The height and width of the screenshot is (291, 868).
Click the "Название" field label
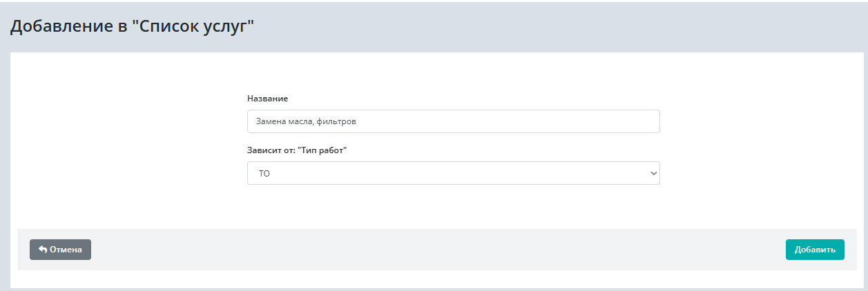click(267, 99)
